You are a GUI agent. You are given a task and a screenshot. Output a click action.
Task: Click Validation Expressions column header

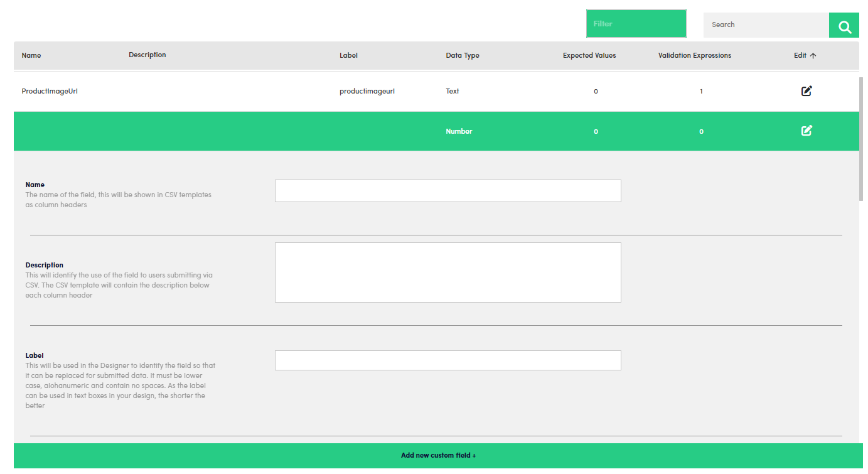pos(695,56)
